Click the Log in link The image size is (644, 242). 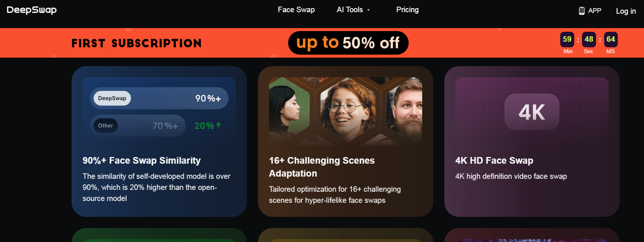point(626,11)
